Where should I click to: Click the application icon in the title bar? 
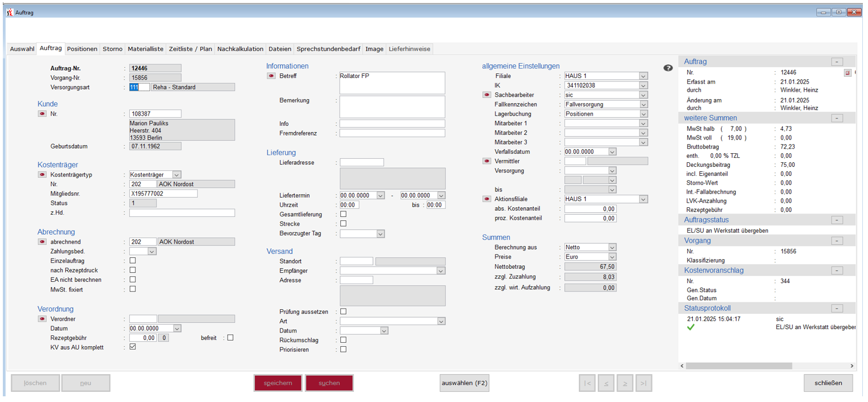pos(10,12)
